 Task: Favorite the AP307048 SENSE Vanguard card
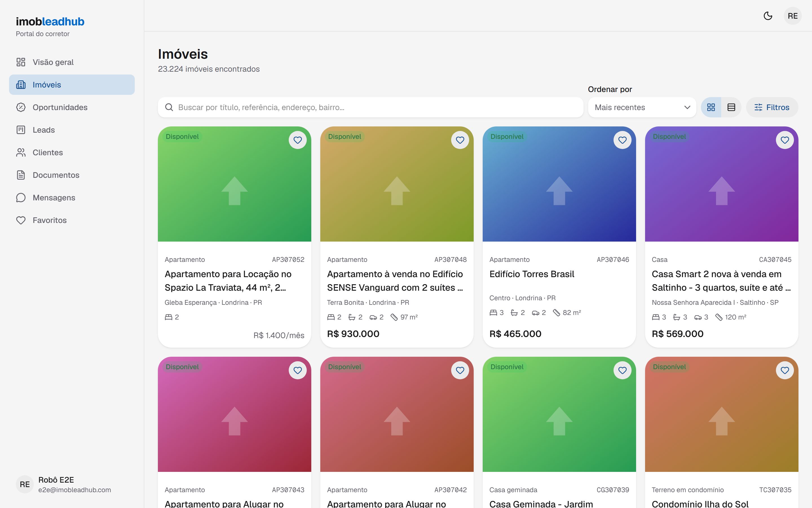tap(460, 140)
